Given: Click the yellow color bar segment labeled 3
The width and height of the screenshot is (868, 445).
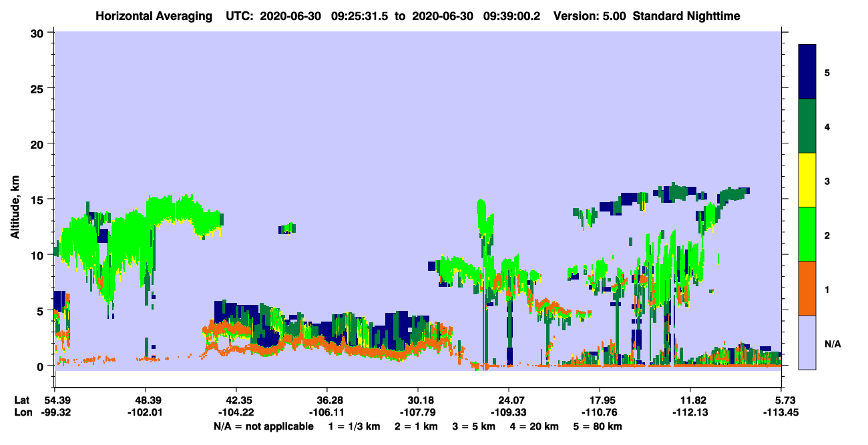Looking at the screenshot, I should pos(807,180).
